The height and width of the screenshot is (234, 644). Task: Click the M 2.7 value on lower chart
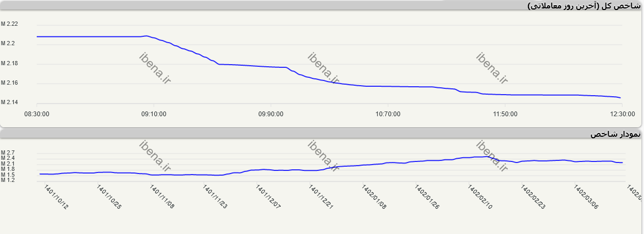click(x=8, y=152)
